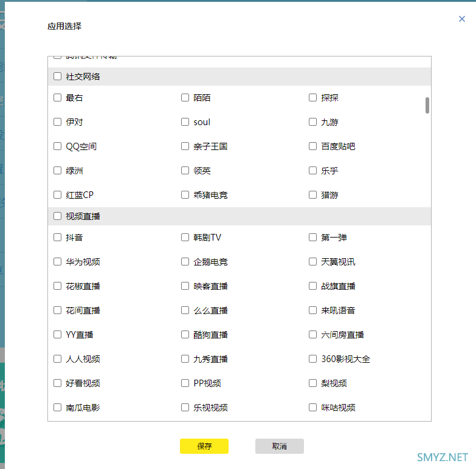Image resolution: width=476 pixels, height=469 pixels.
Task: Tick the 最右 checkbox
Action: click(x=57, y=97)
